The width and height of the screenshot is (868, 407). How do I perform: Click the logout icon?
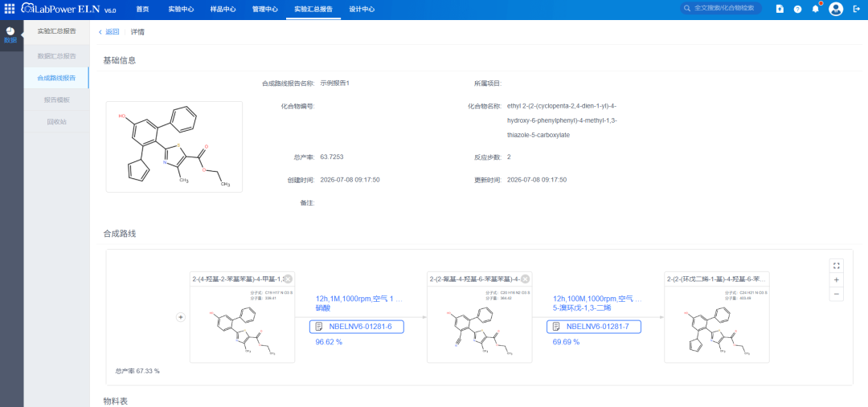pyautogui.click(x=856, y=9)
